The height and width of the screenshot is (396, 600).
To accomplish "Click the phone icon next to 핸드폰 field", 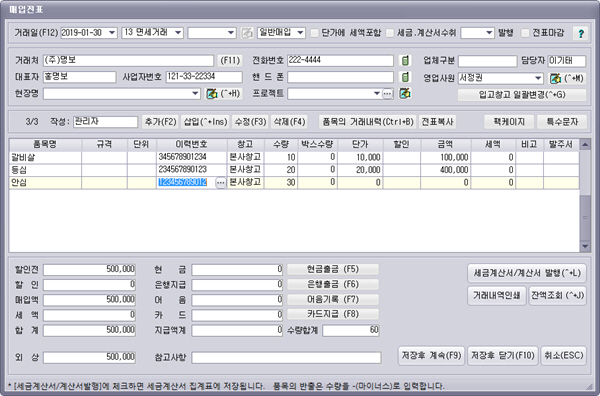I will 405,77.
